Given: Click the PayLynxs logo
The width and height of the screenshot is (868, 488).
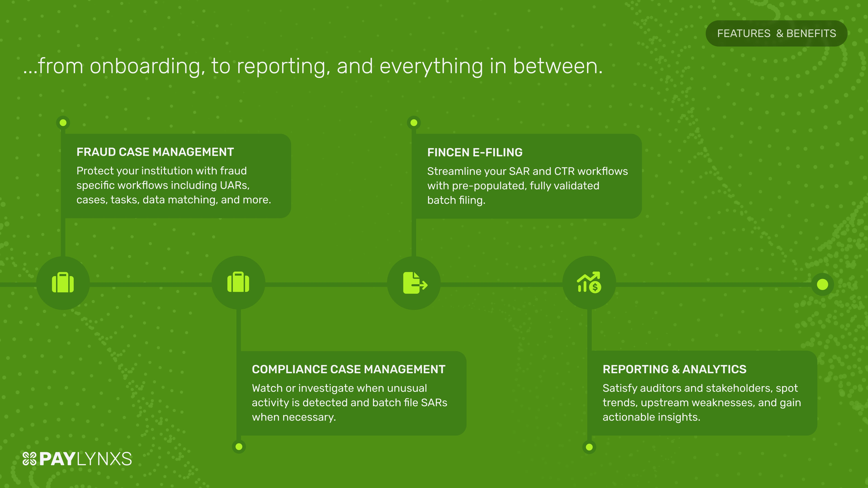Looking at the screenshot, I should tap(77, 459).
